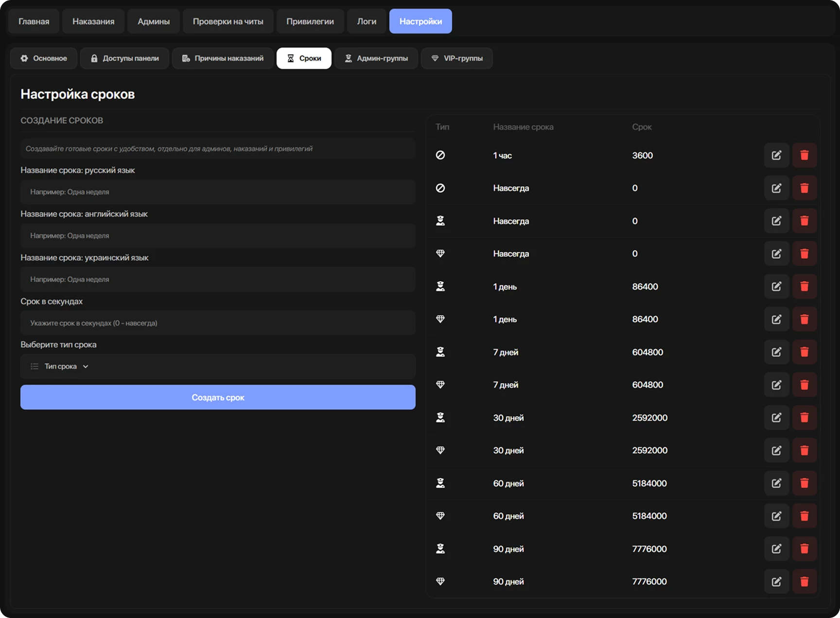Edit the admin-type '30 дней' term

coord(776,418)
